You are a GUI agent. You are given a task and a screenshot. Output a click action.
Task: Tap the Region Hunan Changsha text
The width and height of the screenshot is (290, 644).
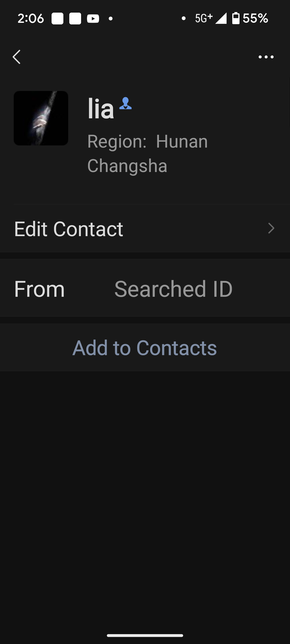[147, 153]
